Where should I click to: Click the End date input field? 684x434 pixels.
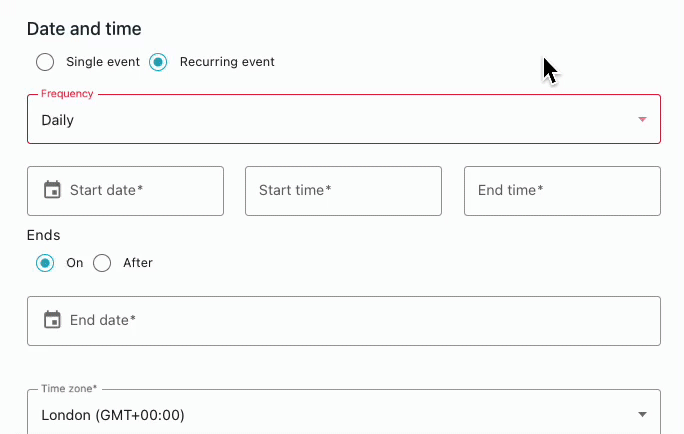click(x=344, y=321)
